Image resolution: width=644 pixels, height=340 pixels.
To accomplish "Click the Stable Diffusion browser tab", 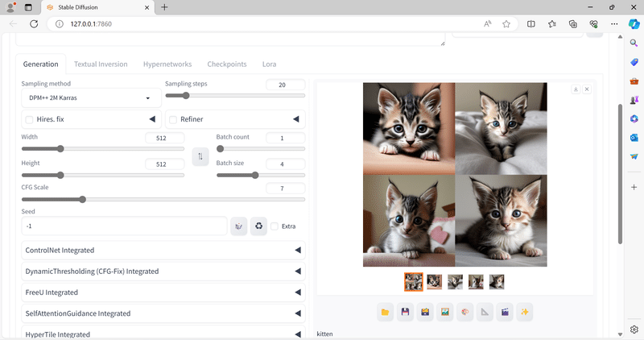I will tap(97, 7).
